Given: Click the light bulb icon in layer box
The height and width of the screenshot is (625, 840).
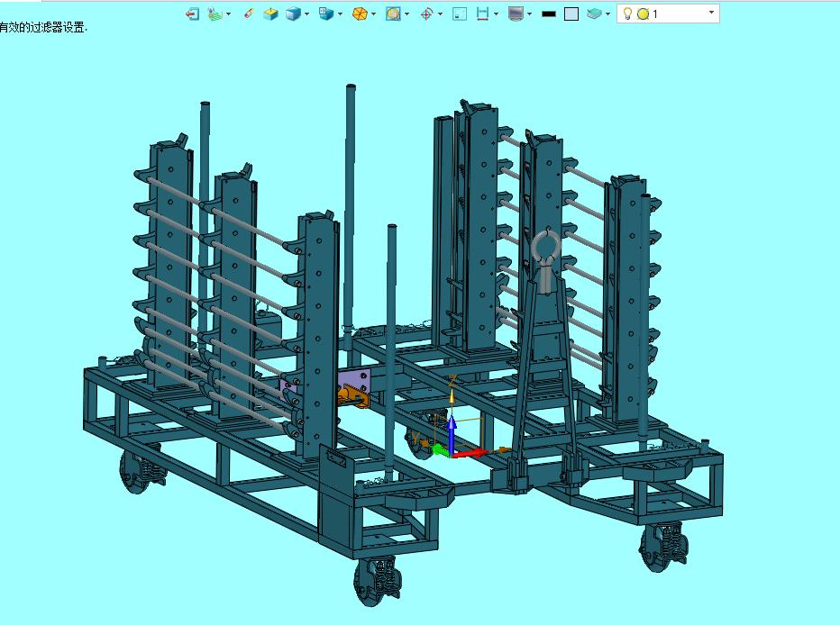Looking at the screenshot, I should pos(628,14).
